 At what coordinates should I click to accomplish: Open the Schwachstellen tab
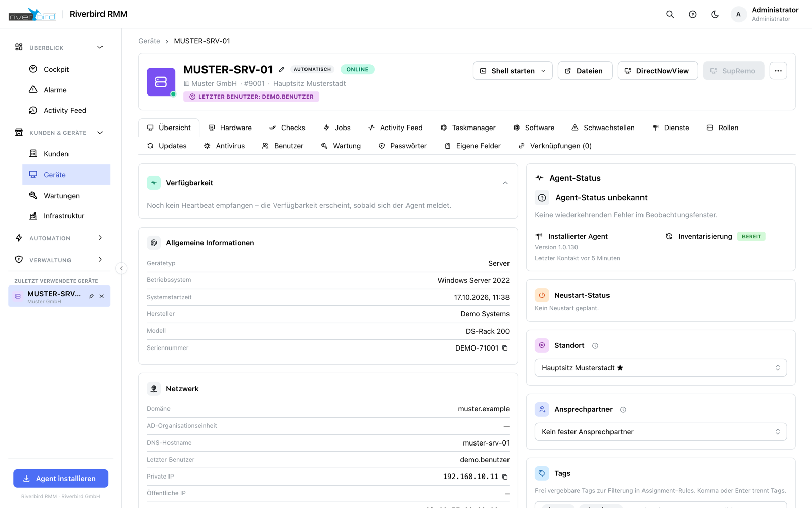[603, 128]
